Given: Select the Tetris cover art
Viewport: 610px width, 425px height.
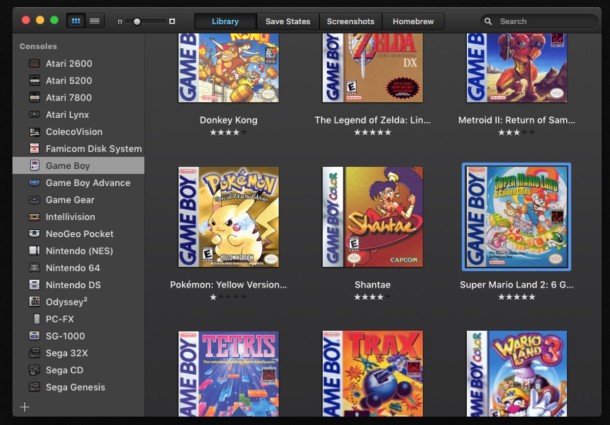Looking at the screenshot, I should 228,374.
